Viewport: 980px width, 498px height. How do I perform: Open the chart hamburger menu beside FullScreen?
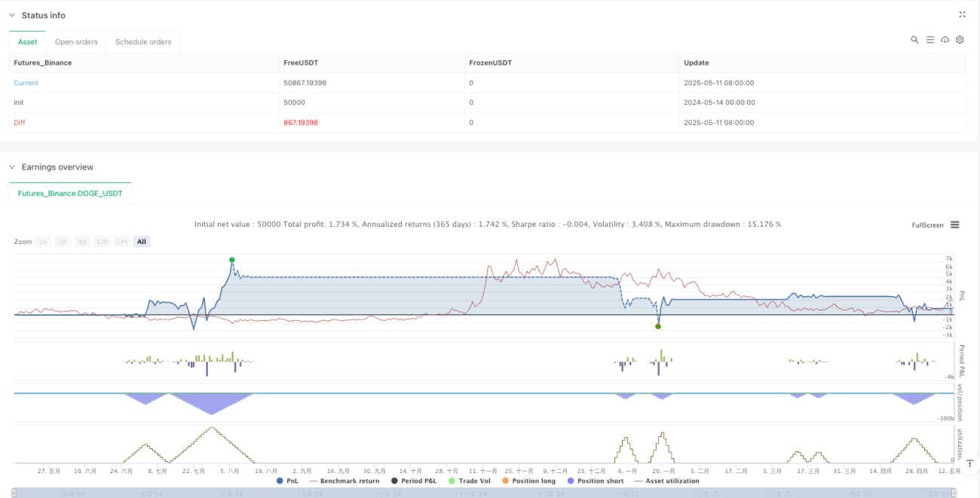pyautogui.click(x=954, y=225)
